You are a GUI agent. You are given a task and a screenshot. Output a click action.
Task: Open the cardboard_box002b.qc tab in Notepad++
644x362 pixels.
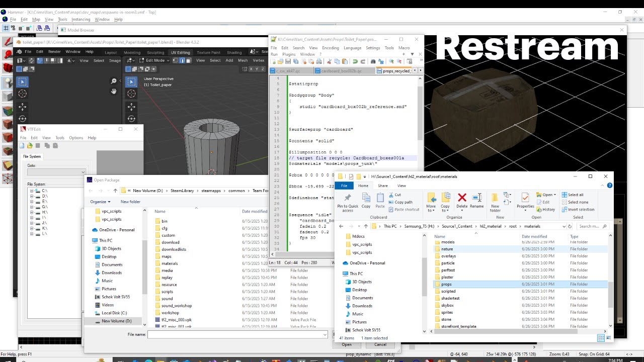click(345, 71)
